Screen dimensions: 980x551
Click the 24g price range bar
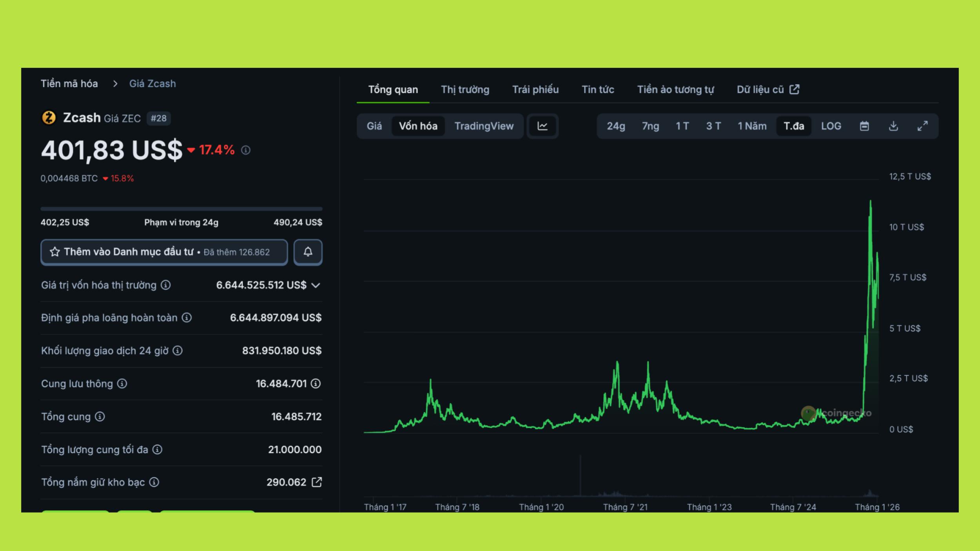(181, 209)
